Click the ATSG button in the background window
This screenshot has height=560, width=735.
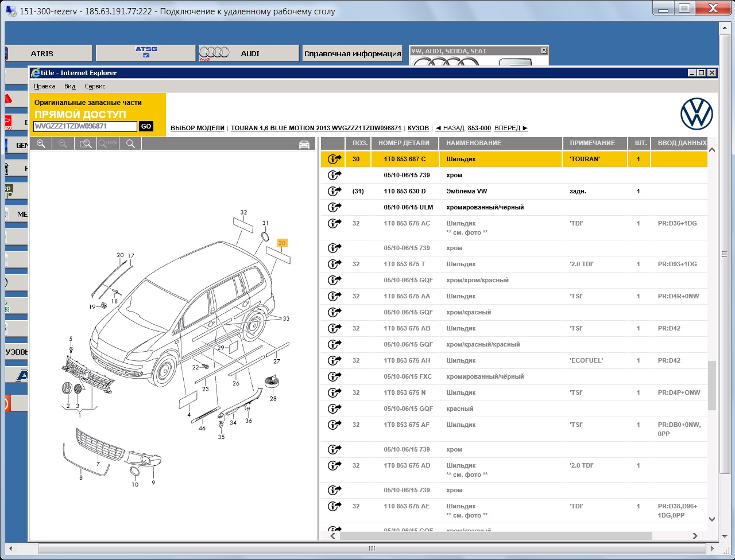146,53
